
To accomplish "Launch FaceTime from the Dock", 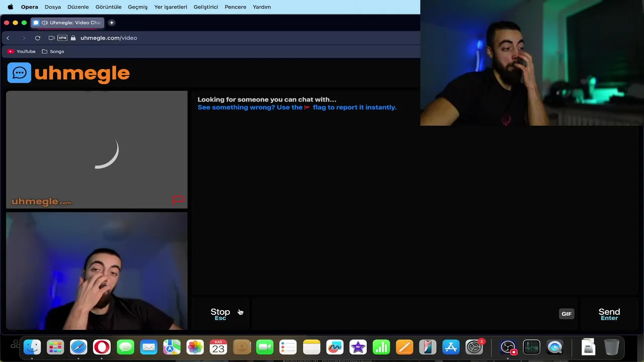I will [x=265, y=347].
